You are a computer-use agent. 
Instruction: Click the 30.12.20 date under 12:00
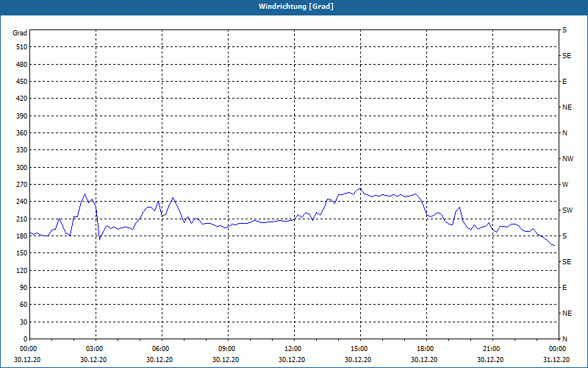292,360
